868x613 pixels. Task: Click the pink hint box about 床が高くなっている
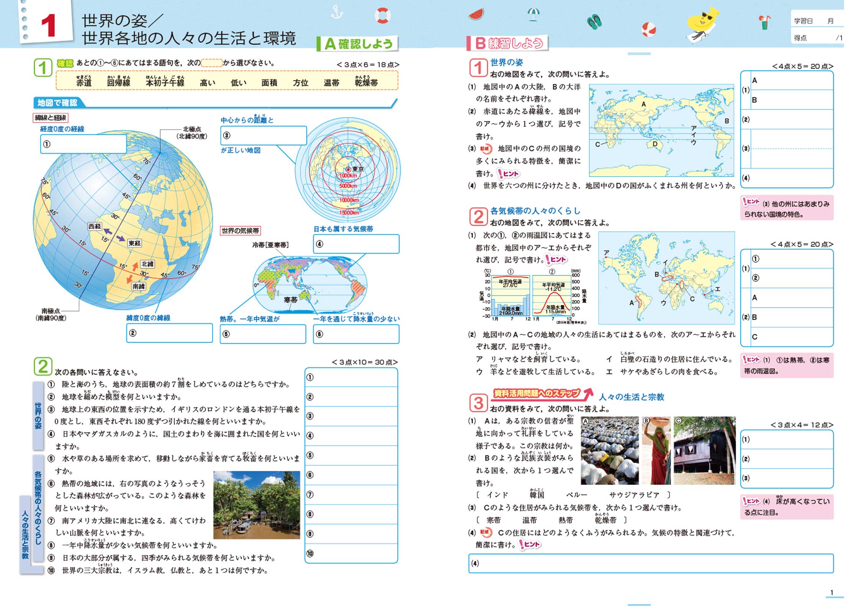coord(787,506)
